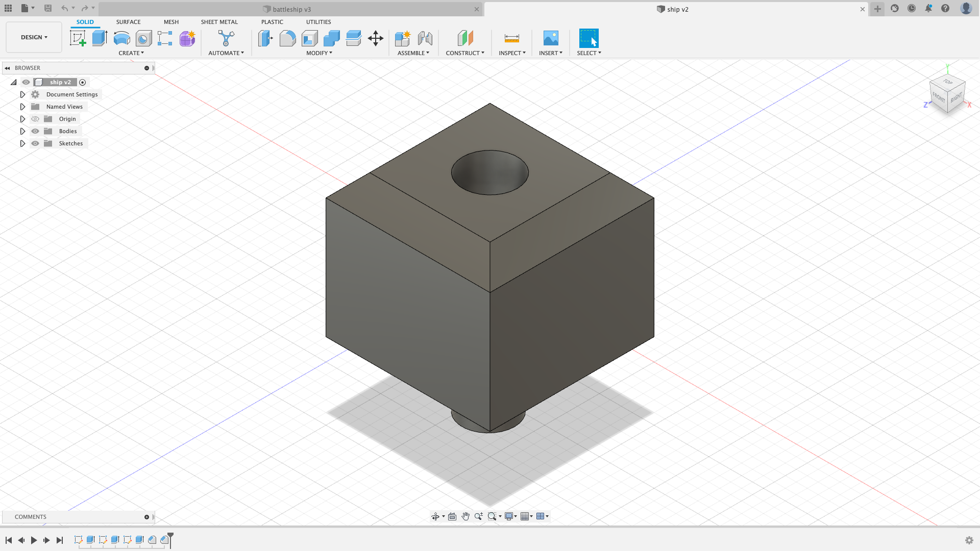Open the Help question mark icon
980x551 pixels.
pos(945,8)
